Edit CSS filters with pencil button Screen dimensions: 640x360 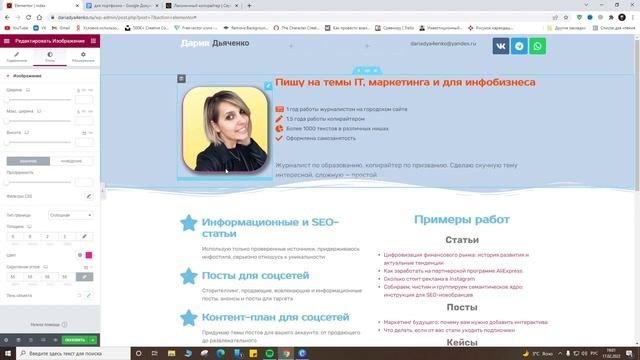pos(89,196)
